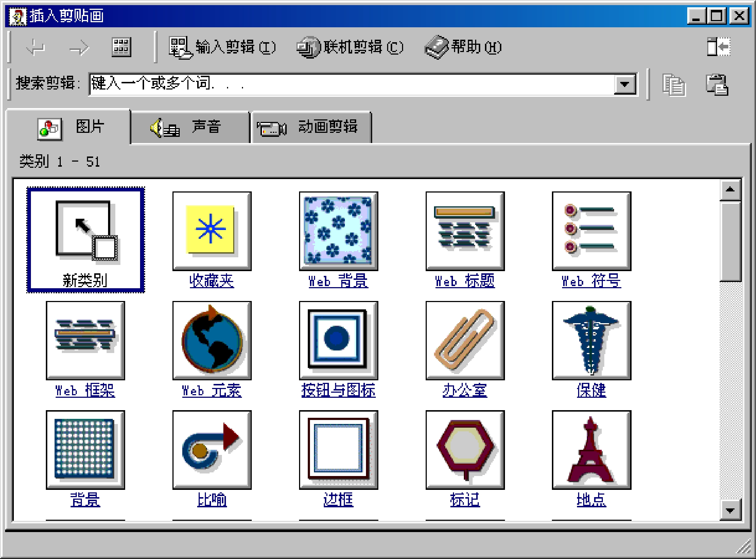Viewport: 756px width, 559px height.
Task: Switch to the 动画剪辑 motion clips tab
Action: click(x=311, y=127)
